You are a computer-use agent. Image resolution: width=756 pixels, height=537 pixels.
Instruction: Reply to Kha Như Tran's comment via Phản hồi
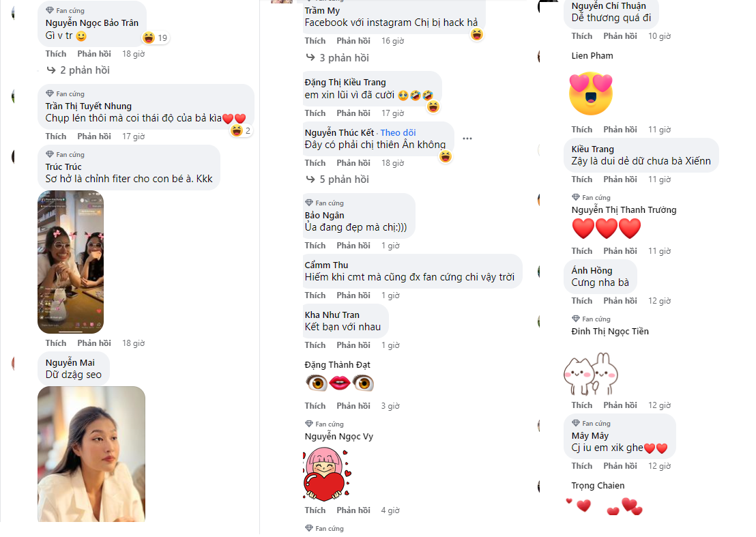pyautogui.click(x=353, y=345)
